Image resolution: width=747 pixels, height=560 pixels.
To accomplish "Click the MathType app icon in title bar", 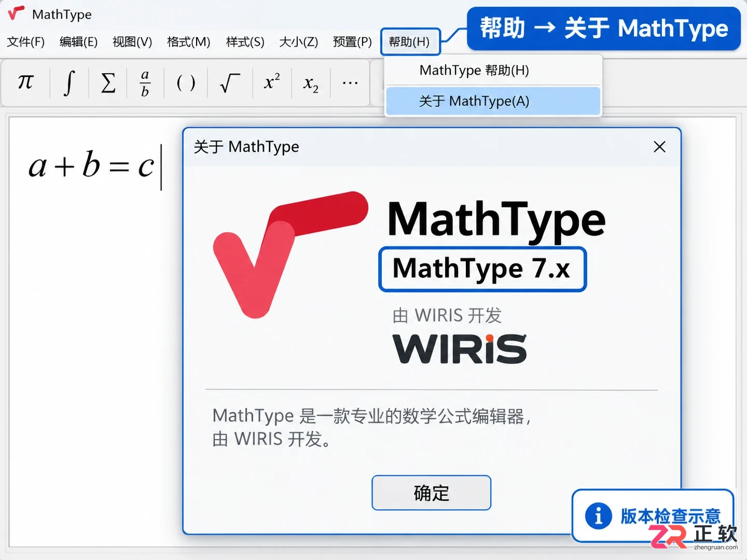I will pyautogui.click(x=16, y=13).
